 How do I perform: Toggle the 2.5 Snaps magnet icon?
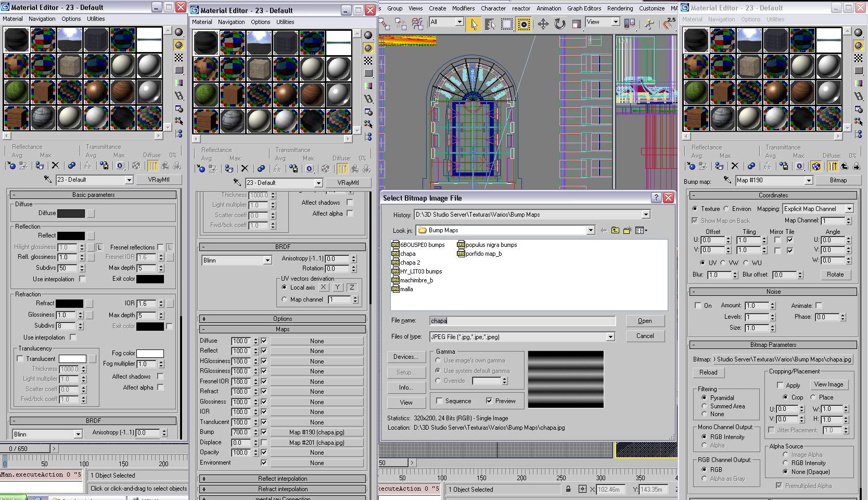tap(670, 24)
